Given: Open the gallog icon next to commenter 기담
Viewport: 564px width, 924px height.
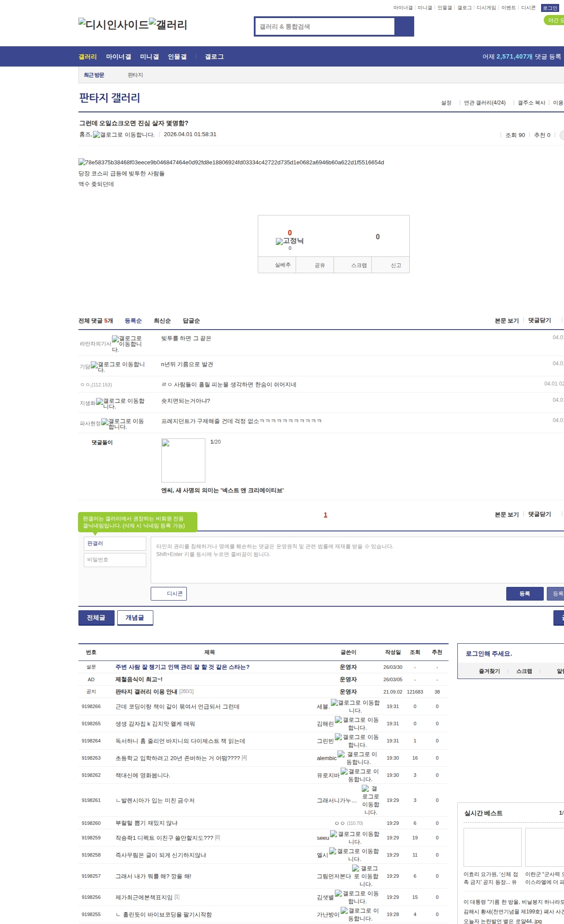Looking at the screenshot, I should pyautogui.click(x=94, y=365).
